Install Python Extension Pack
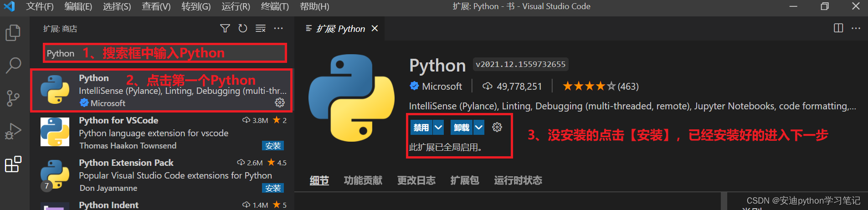The height and width of the screenshot is (210, 868). (273, 188)
